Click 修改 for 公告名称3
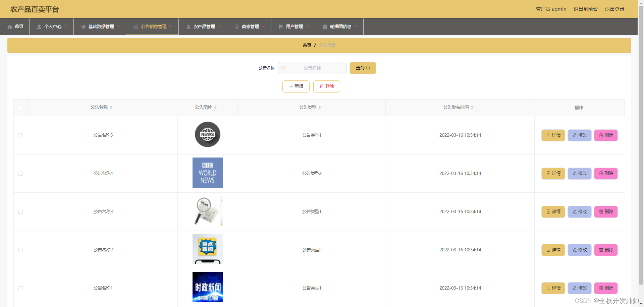The width and height of the screenshot is (644, 307). pyautogui.click(x=580, y=212)
